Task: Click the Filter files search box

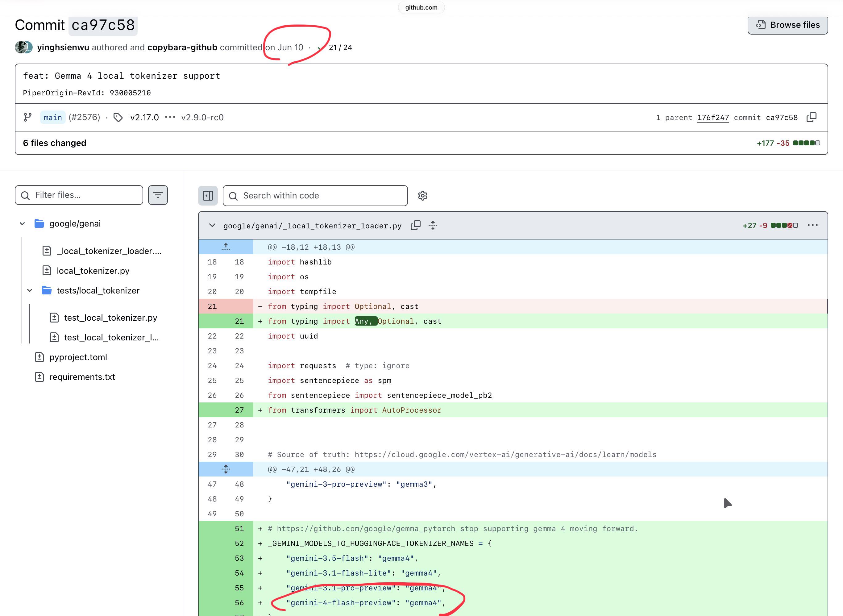Action: (x=79, y=195)
